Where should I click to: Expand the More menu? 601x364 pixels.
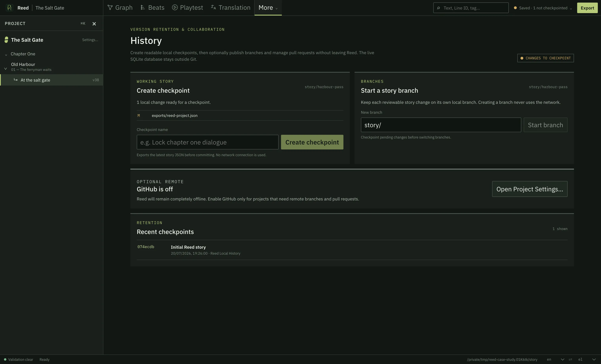[268, 8]
